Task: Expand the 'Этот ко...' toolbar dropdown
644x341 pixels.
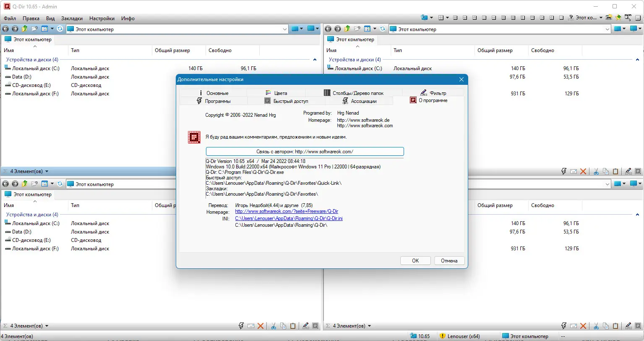Action: click(x=601, y=18)
